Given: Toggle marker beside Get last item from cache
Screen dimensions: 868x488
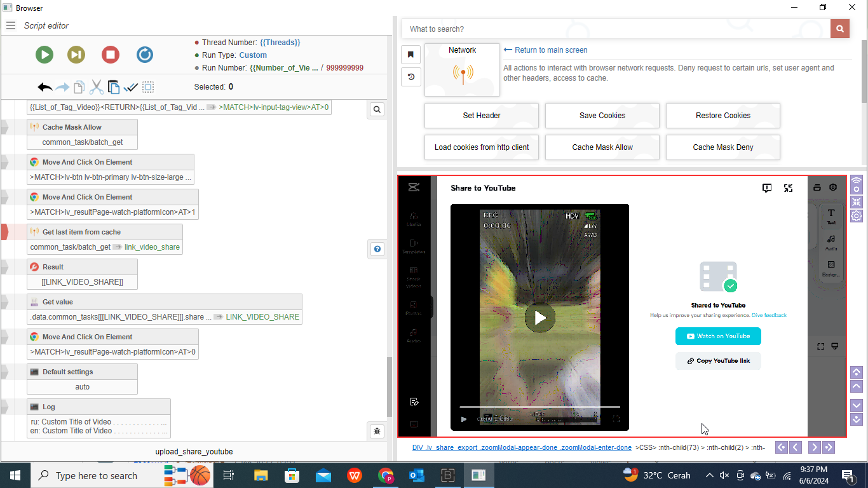Looking at the screenshot, I should [x=4, y=232].
